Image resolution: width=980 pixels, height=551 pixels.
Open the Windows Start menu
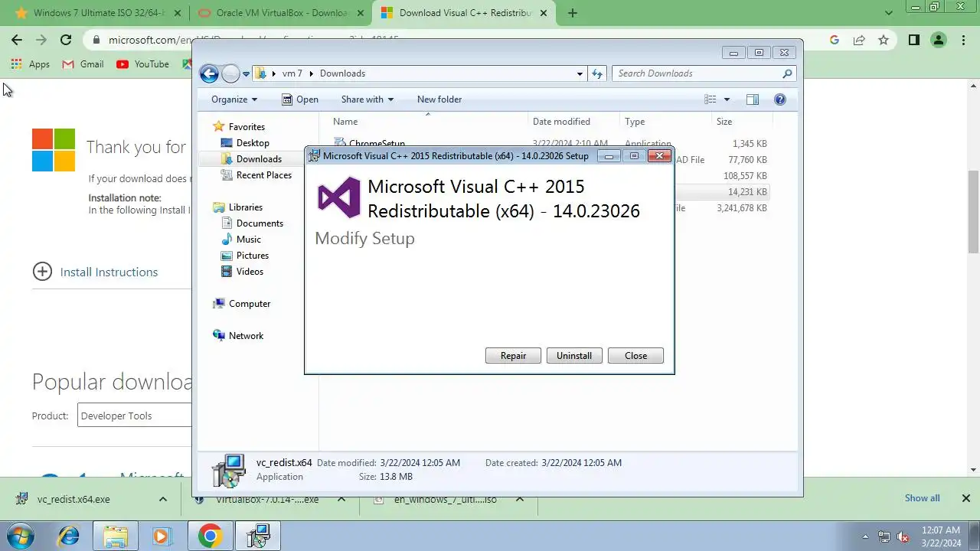pyautogui.click(x=21, y=536)
